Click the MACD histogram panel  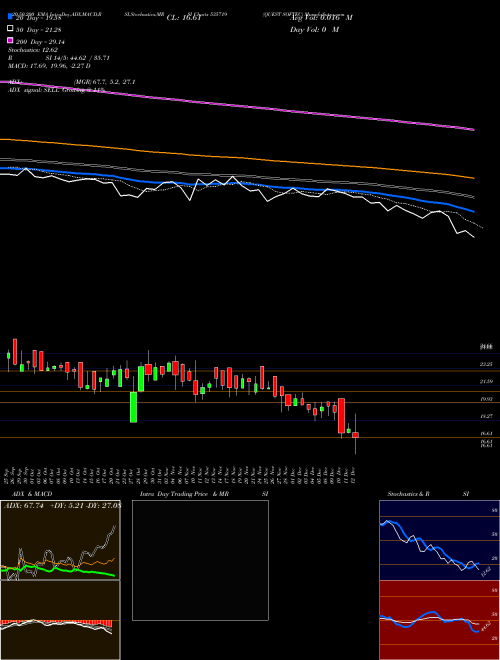coord(60,620)
